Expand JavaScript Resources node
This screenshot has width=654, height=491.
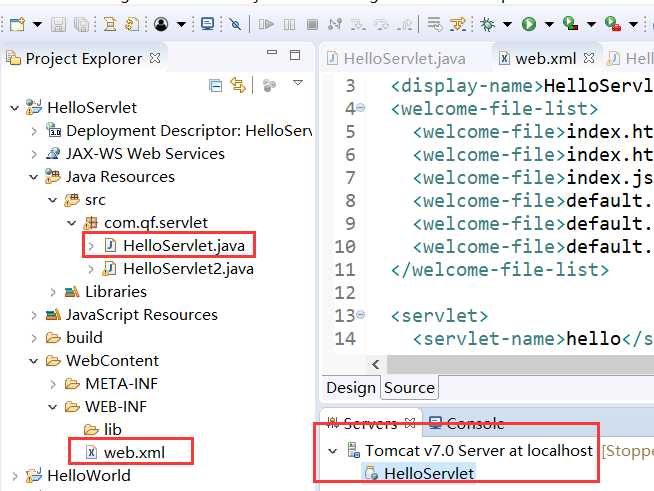point(34,315)
